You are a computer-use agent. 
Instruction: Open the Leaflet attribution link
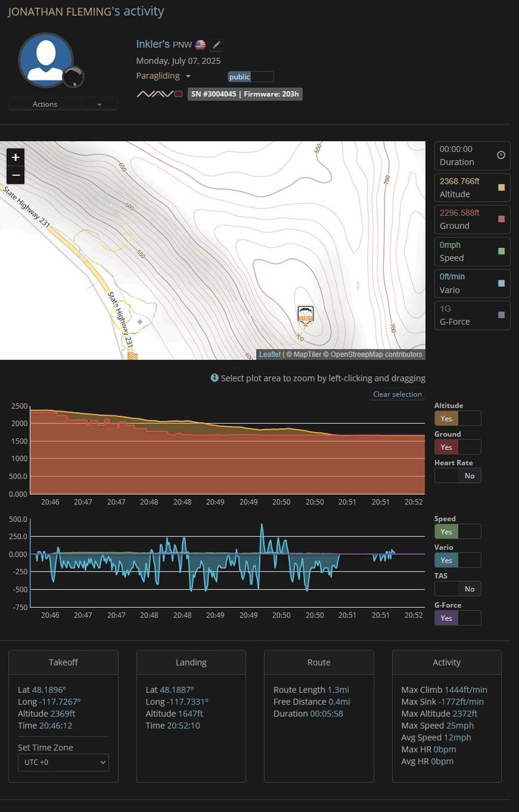[270, 355]
